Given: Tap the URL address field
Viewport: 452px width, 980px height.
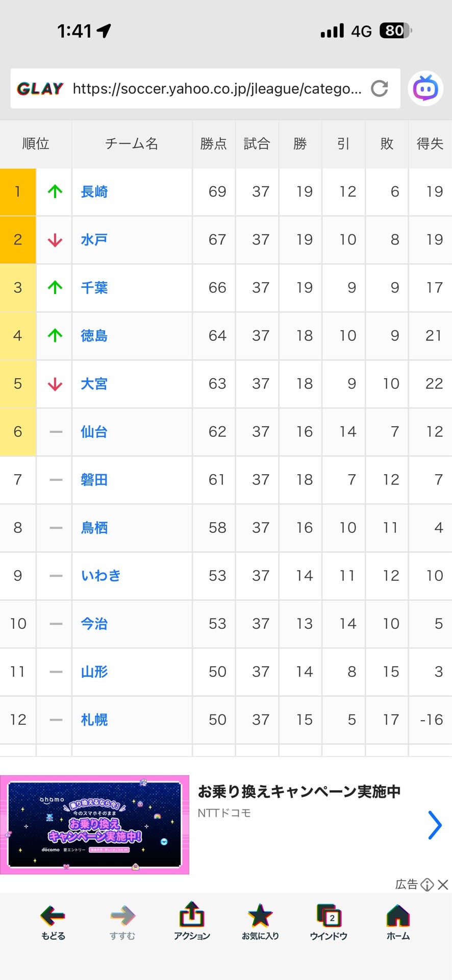Looking at the screenshot, I should tap(217, 89).
